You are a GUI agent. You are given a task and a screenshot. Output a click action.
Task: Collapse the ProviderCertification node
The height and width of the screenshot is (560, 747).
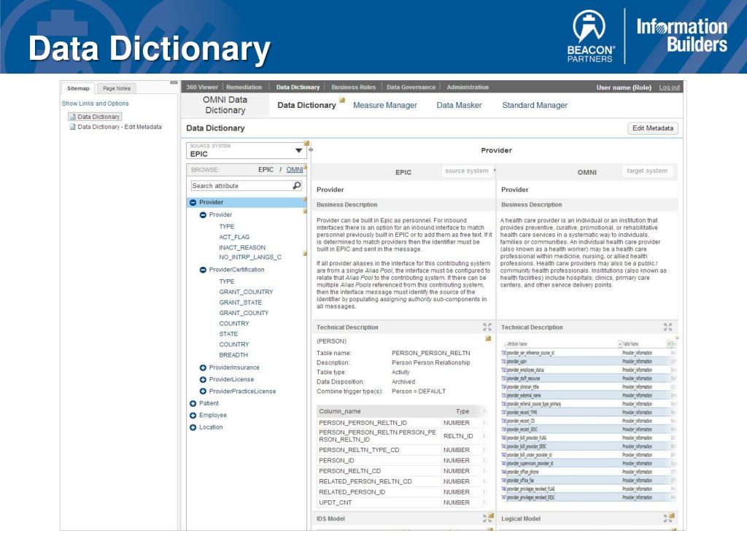point(203,270)
